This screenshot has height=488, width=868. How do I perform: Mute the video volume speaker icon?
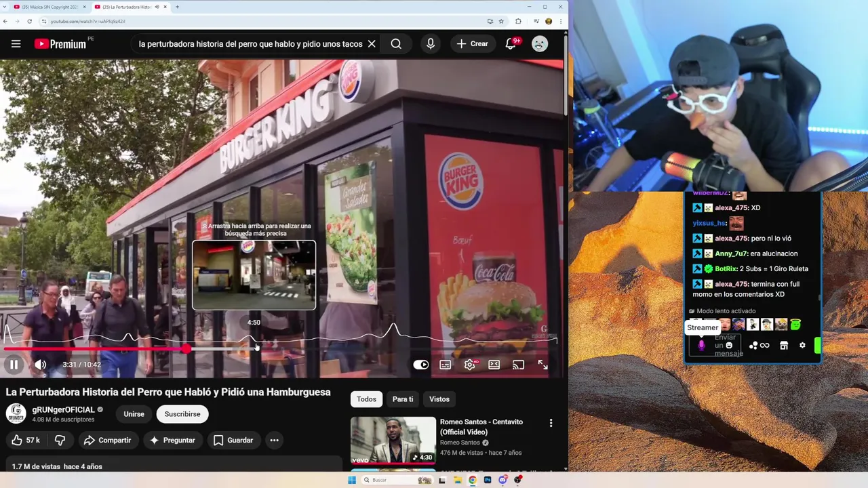[x=40, y=365]
